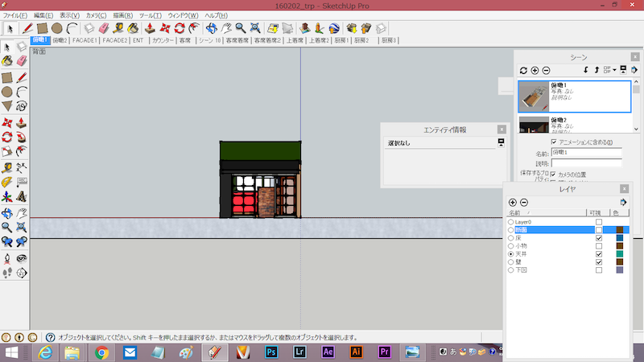This screenshot has height=362, width=644.
Task: Select the Paint Bucket tool in left toolbar
Action: tap(7, 60)
